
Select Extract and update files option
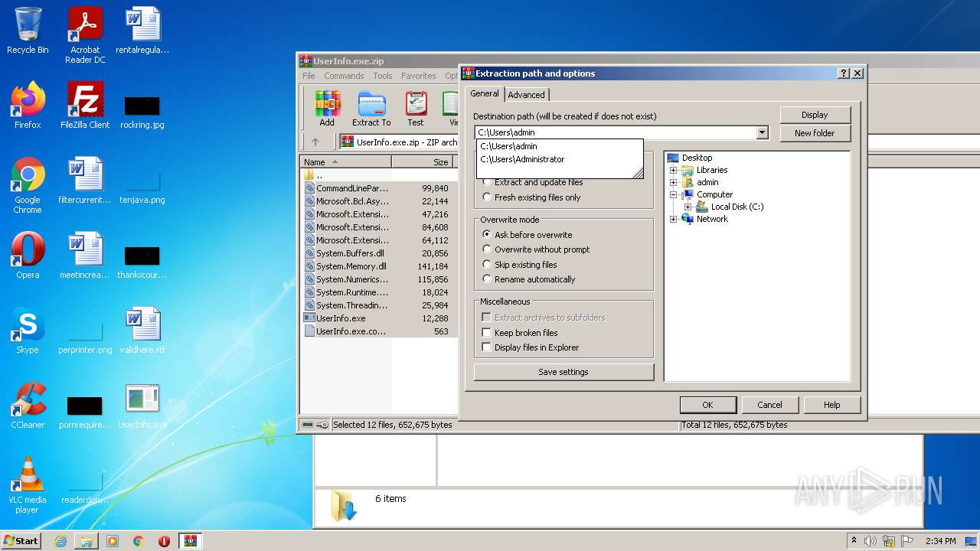click(532, 182)
